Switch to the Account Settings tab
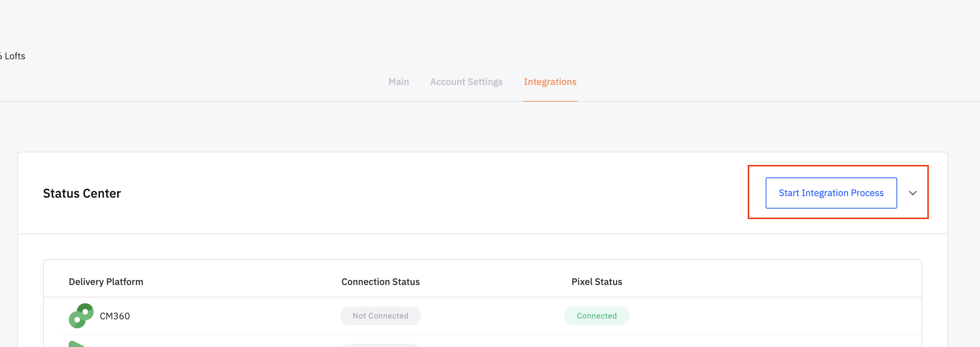 pos(466,82)
